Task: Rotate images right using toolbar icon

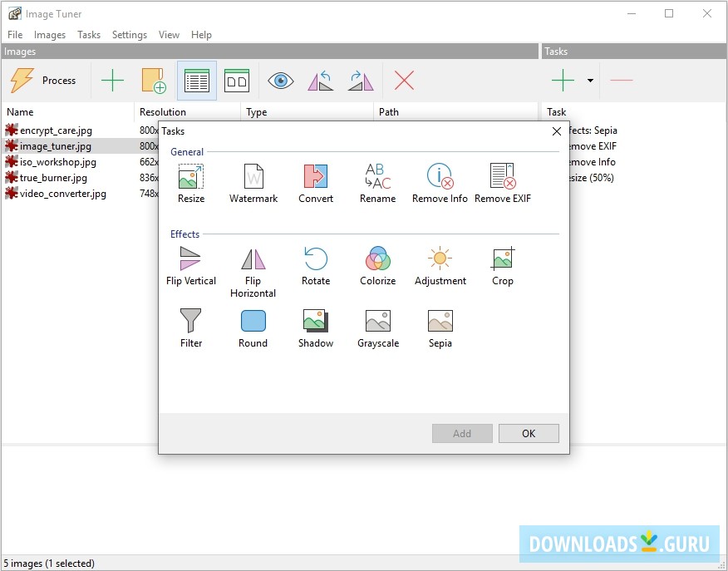Action: pyautogui.click(x=361, y=81)
